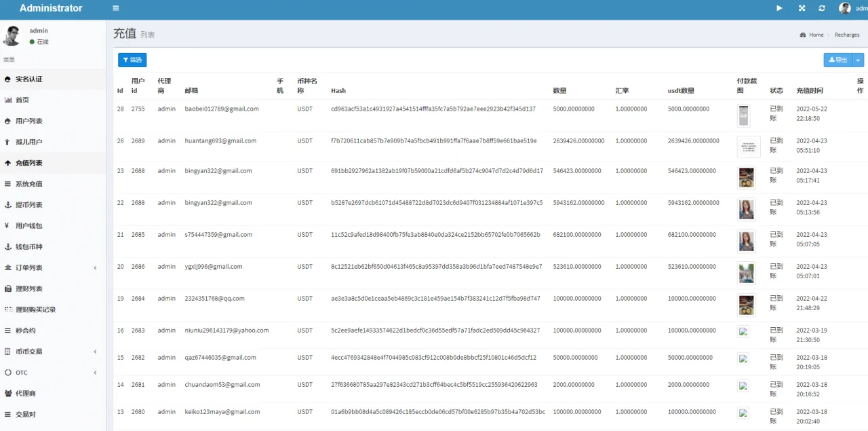Toggle fullscreen with the expand icon

coord(802,8)
